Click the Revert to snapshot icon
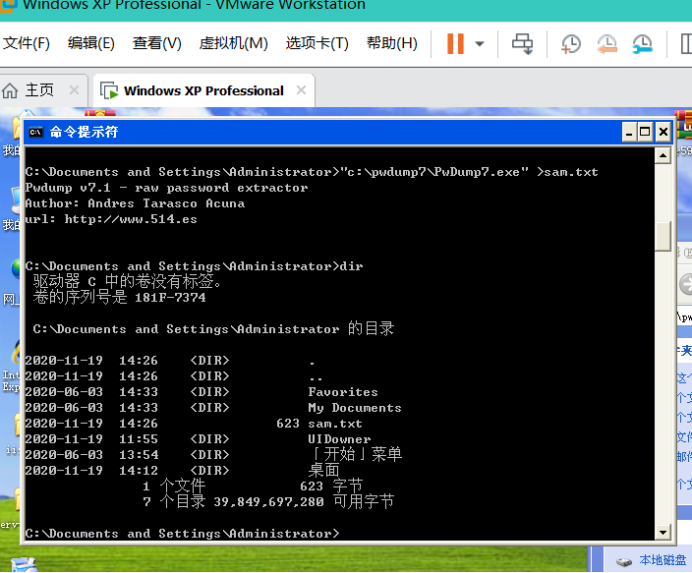Image resolution: width=692 pixels, height=573 pixels. point(607,44)
